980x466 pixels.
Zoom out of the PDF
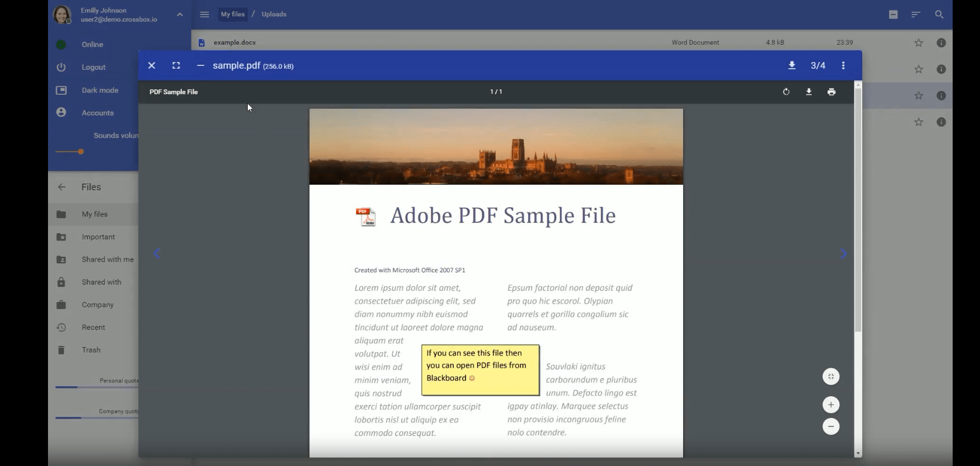(831, 427)
